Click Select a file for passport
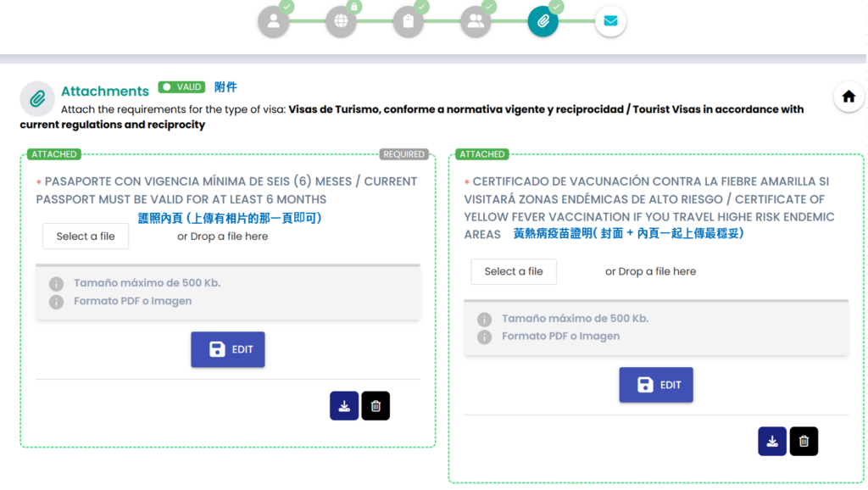Screen dimensions: 868x490 click(86, 237)
